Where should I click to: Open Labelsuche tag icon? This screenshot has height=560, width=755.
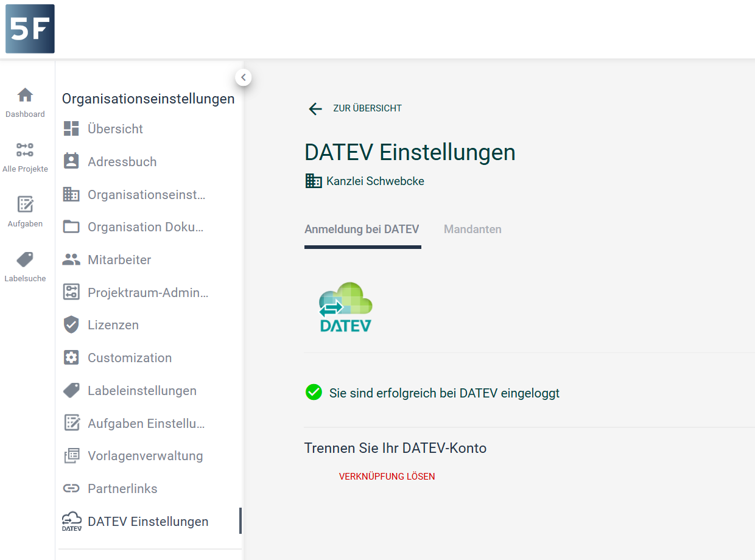tap(25, 259)
